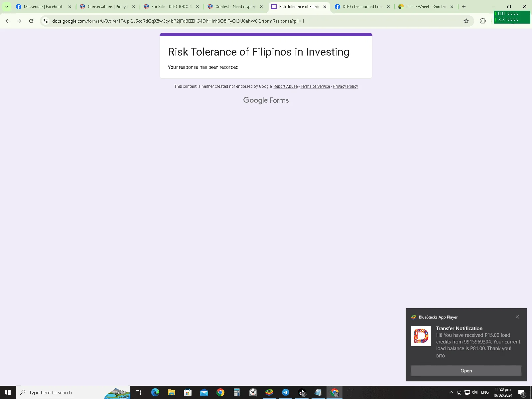Open the Chrome extensions puzzle icon
Viewport: 532px width, 399px height.
[x=483, y=21]
